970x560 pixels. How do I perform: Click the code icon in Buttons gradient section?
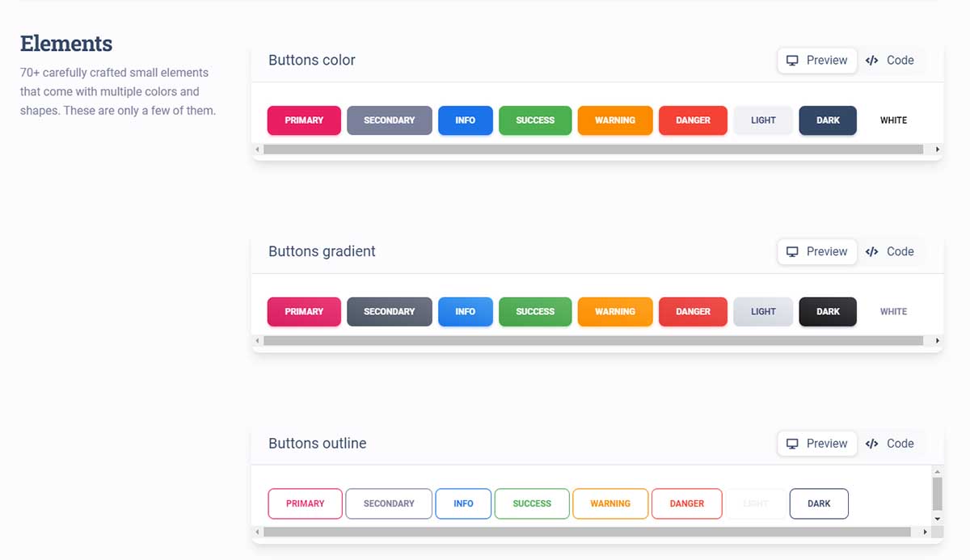tap(871, 251)
